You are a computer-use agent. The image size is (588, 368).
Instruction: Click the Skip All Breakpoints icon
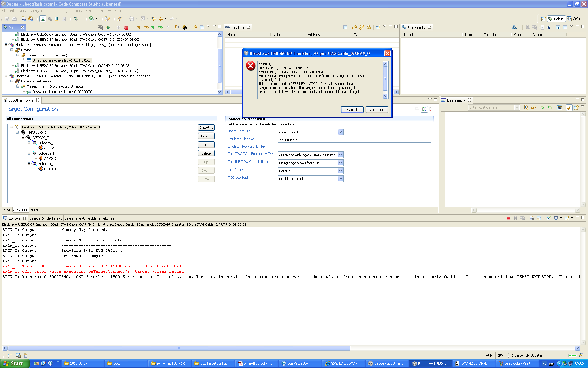[548, 28]
